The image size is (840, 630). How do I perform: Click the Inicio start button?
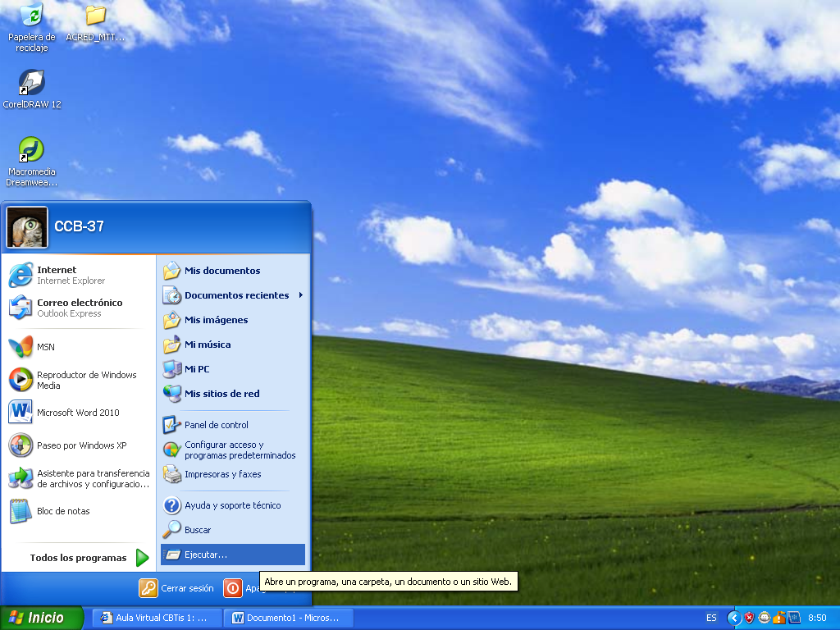(42, 618)
